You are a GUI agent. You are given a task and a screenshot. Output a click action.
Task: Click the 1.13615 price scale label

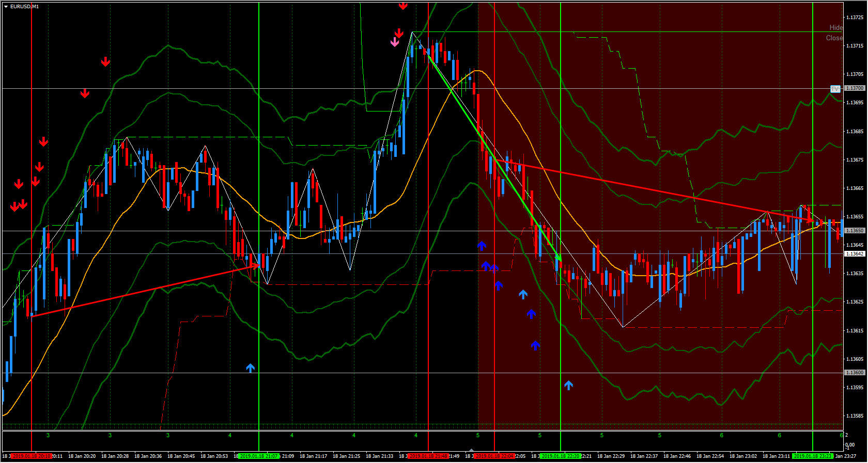coord(855,330)
